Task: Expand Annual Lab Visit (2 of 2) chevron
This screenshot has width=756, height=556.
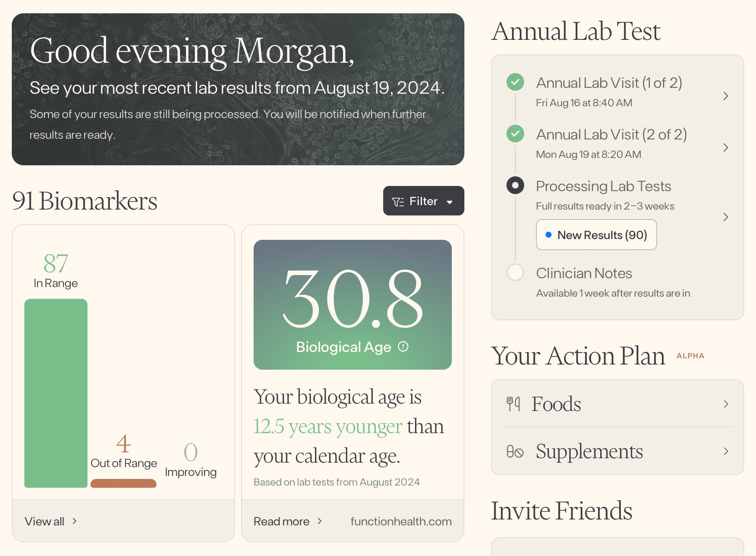Action: [726, 148]
